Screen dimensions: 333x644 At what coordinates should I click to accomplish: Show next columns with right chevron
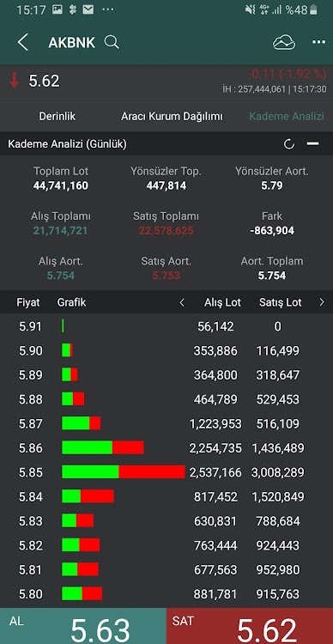coord(322,303)
